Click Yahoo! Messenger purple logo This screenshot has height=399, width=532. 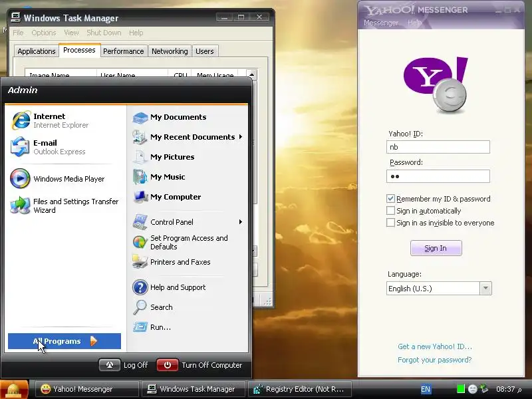pyautogui.click(x=436, y=85)
